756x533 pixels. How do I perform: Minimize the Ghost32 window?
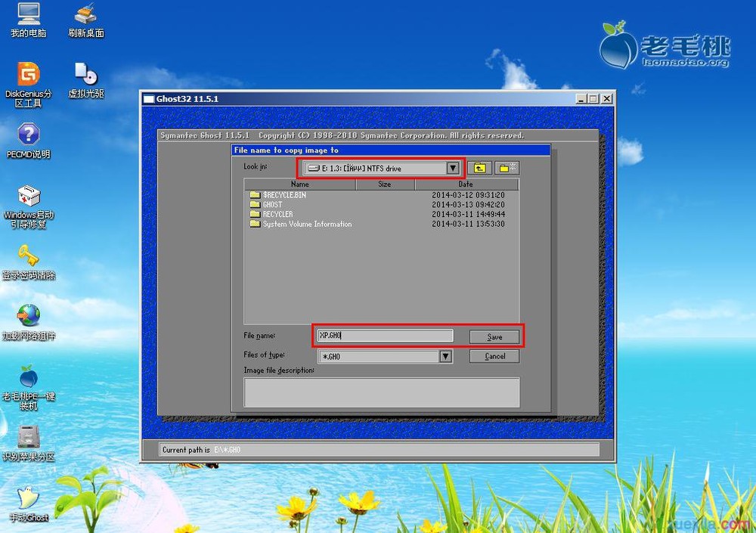[581, 99]
